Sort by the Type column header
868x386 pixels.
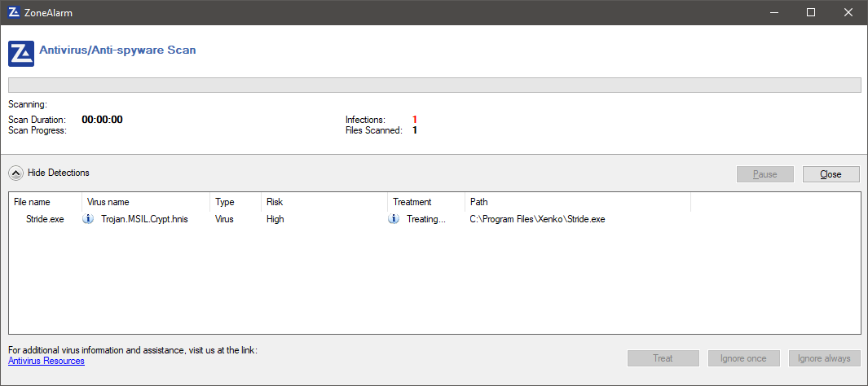coord(236,202)
